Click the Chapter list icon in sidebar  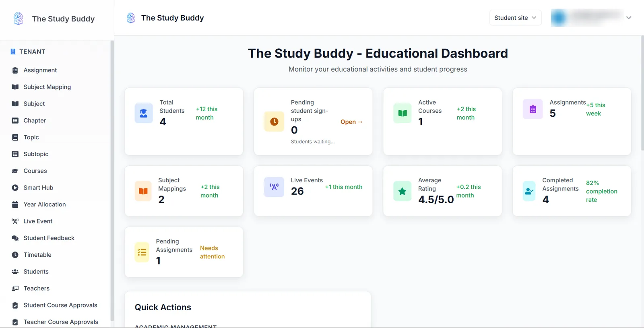pos(15,121)
